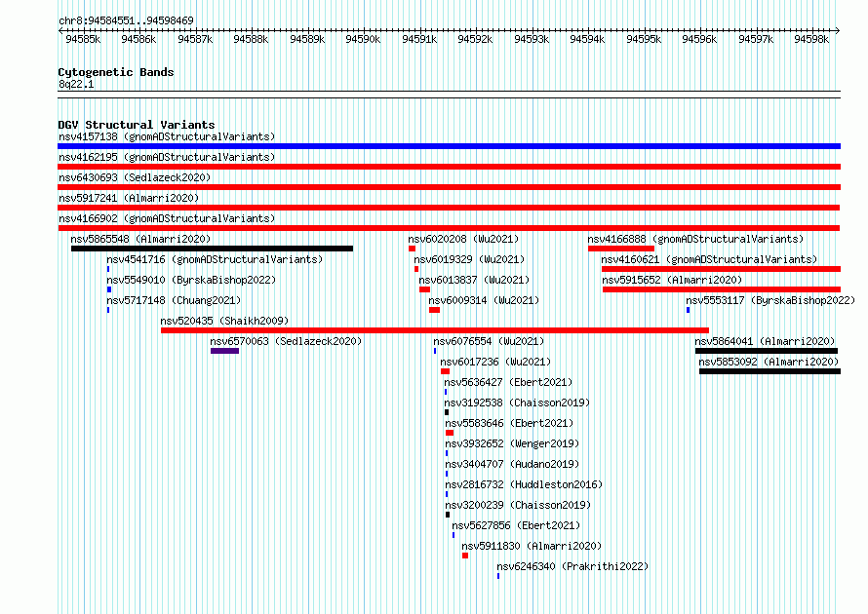Click the DGV Structural Variants track title
Viewport: 868px width, 614px height.
pyautogui.click(x=137, y=125)
